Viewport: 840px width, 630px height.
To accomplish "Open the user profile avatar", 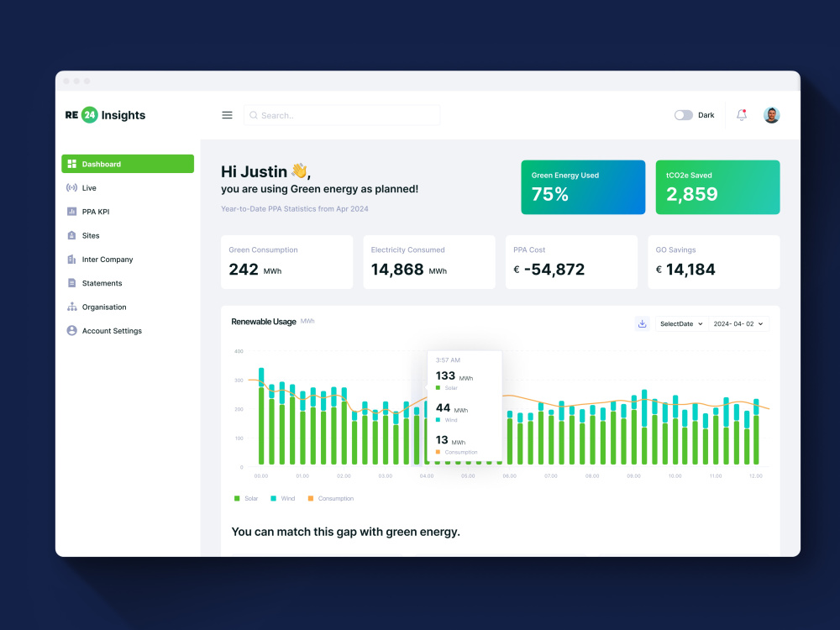I will click(x=771, y=114).
